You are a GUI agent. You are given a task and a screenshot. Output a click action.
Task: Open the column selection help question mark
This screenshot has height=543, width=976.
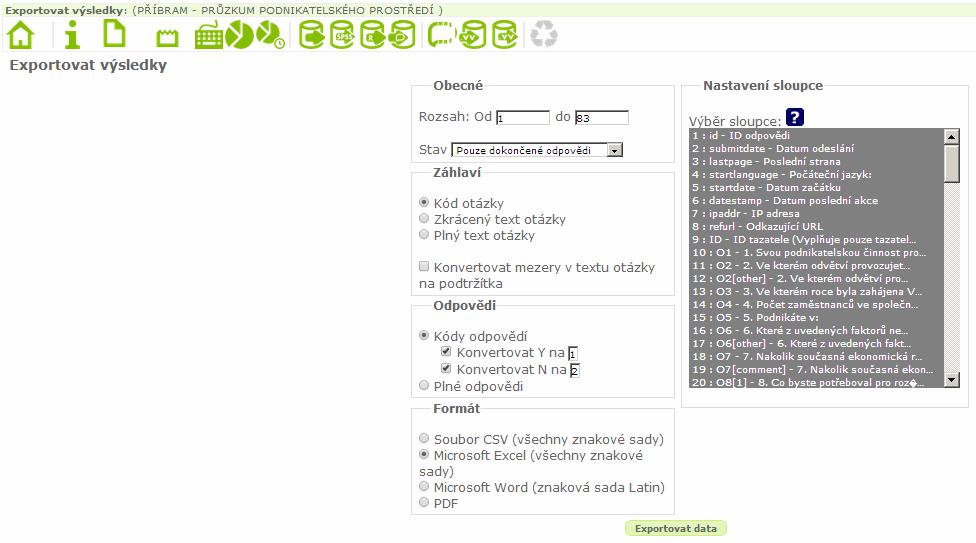tap(795, 117)
